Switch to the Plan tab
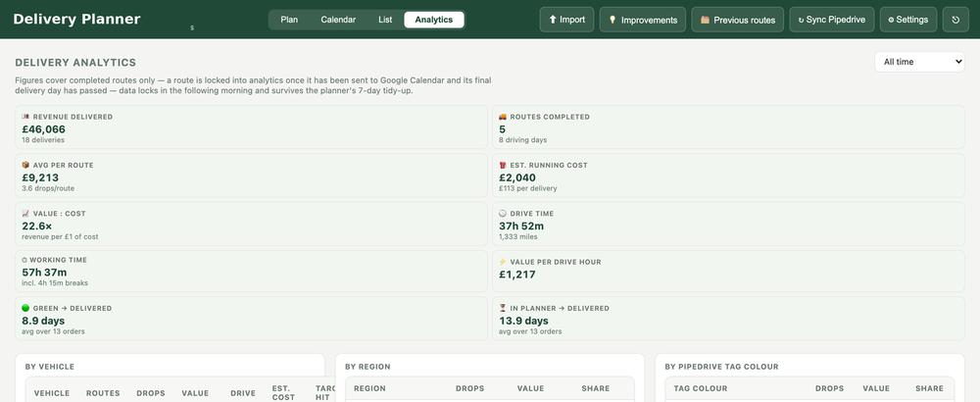Viewport: 980px width, 402px height. click(x=289, y=20)
